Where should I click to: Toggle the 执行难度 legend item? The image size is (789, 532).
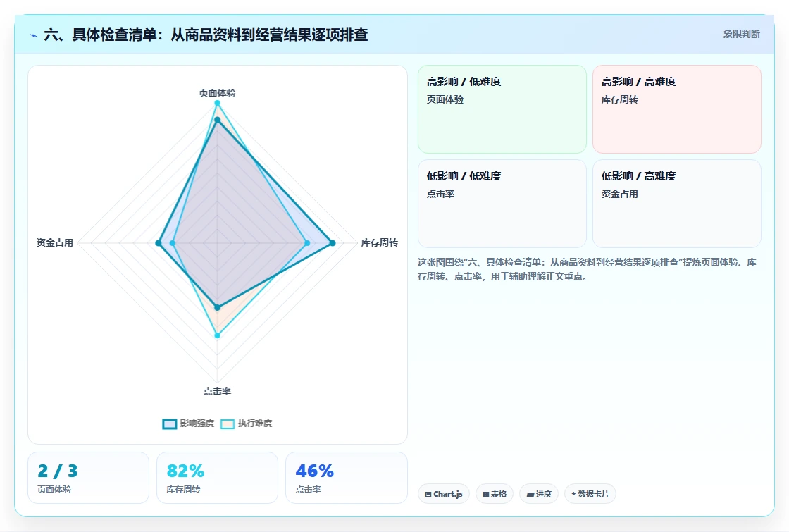(247, 423)
